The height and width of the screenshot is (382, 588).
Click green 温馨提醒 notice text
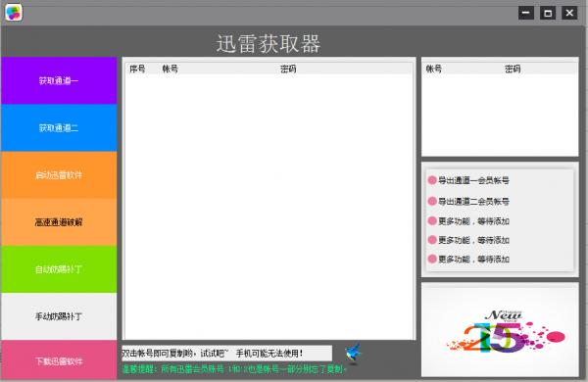point(234,369)
